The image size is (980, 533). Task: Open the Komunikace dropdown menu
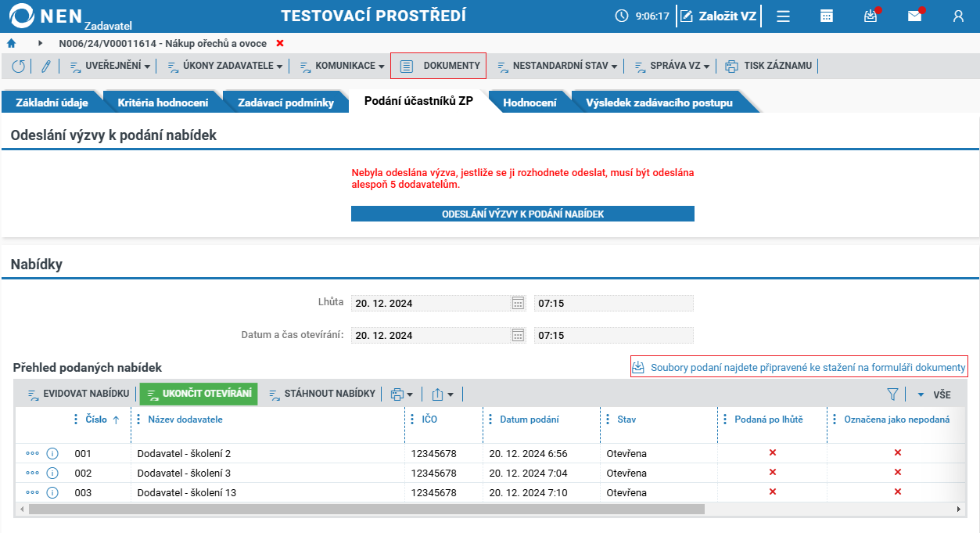(x=342, y=66)
